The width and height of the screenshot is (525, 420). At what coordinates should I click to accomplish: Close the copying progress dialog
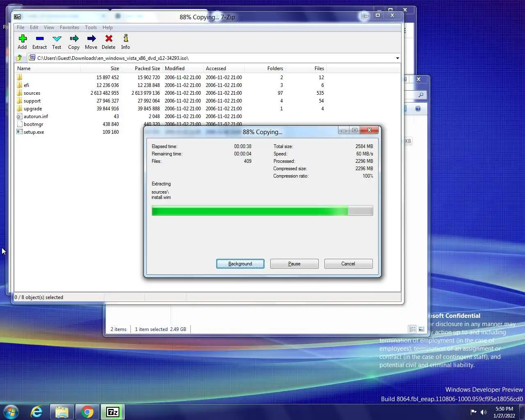[369, 130]
